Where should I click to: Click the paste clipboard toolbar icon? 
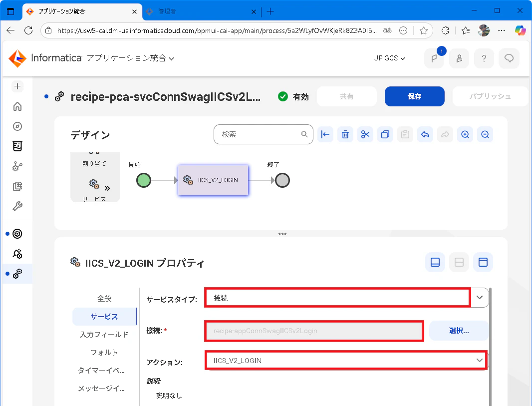pos(405,134)
